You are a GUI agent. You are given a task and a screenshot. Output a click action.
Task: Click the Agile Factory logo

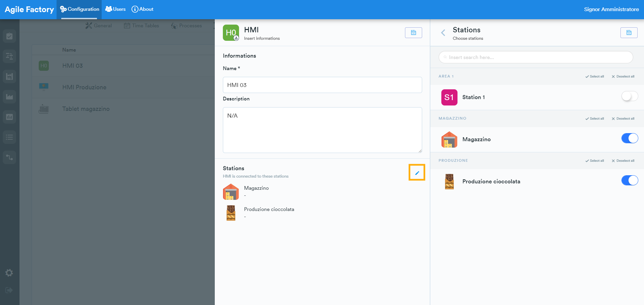click(29, 9)
